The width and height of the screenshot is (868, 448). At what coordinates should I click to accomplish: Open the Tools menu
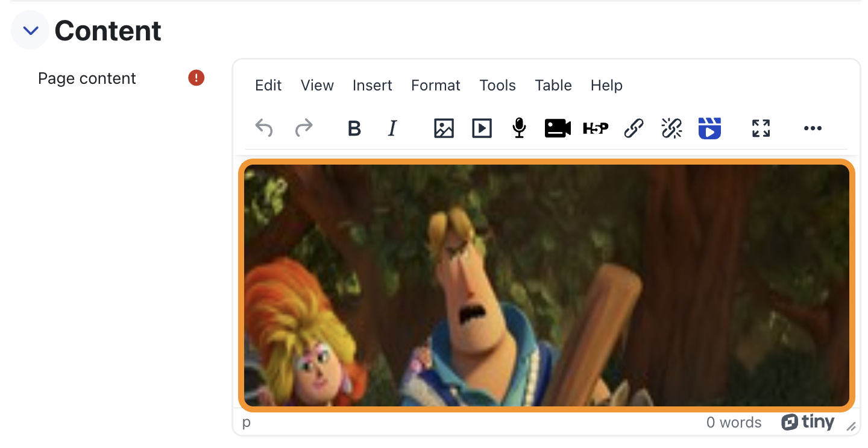point(498,86)
